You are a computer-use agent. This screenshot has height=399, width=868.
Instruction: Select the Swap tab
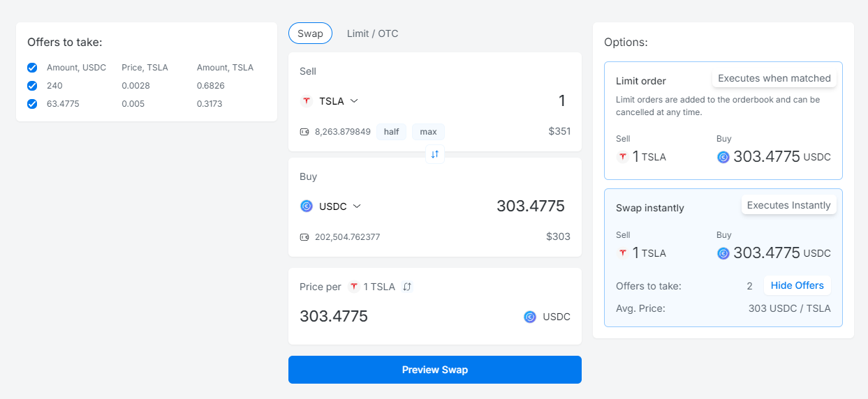coord(310,33)
